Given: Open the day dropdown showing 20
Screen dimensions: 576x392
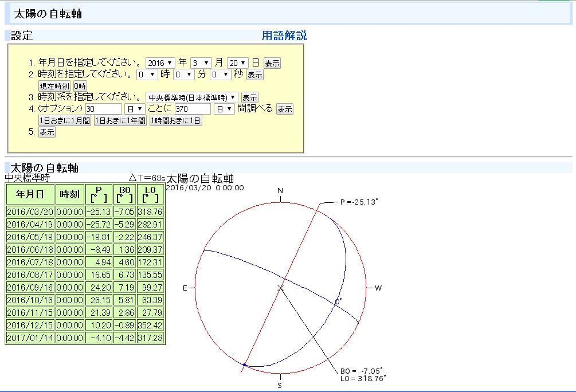Looking at the screenshot, I should (238, 63).
